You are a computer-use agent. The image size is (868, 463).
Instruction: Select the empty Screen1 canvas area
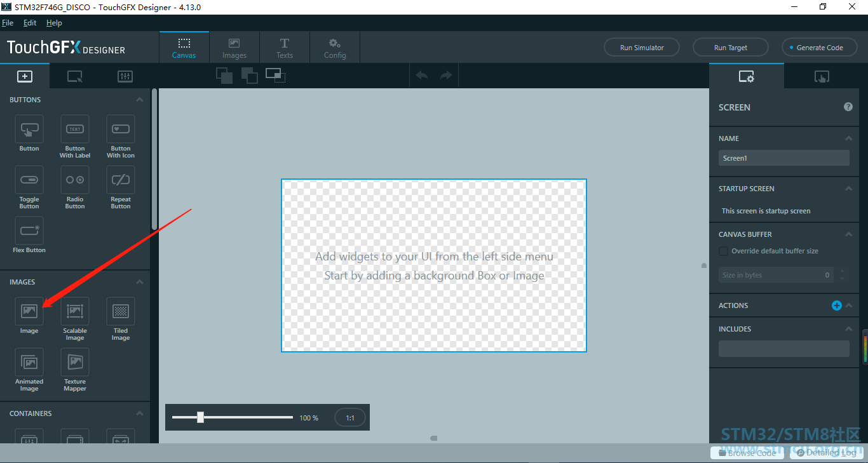point(434,265)
